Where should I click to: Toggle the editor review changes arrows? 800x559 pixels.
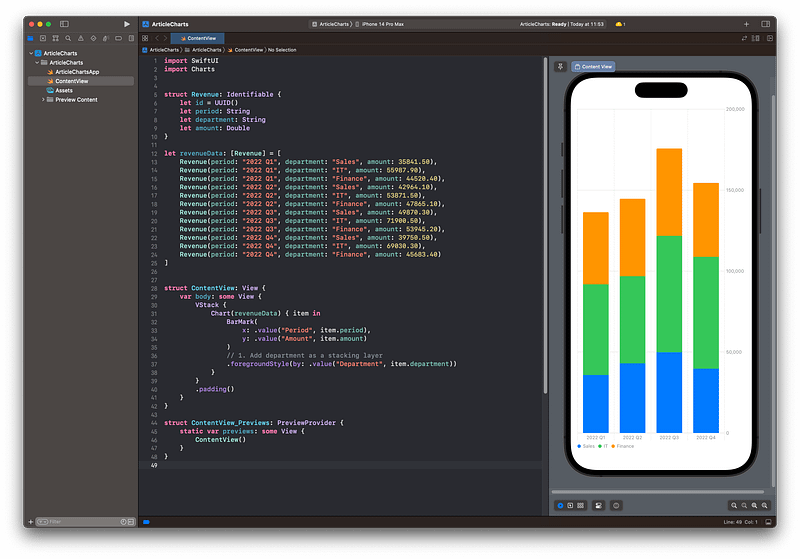pyautogui.click(x=744, y=38)
